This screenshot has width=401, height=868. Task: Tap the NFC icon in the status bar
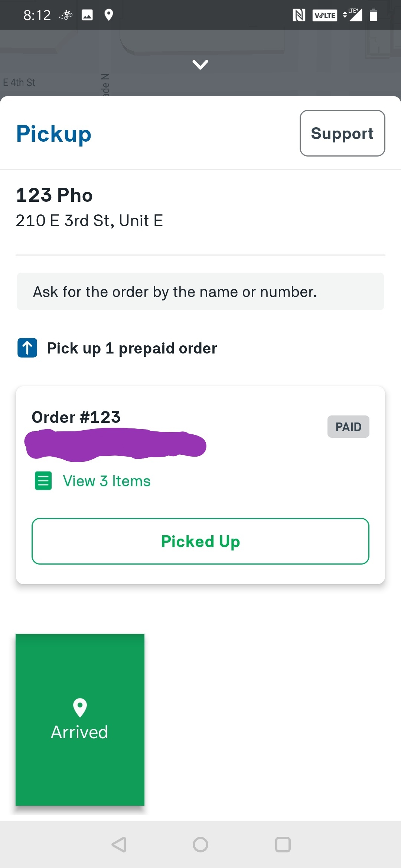(299, 15)
